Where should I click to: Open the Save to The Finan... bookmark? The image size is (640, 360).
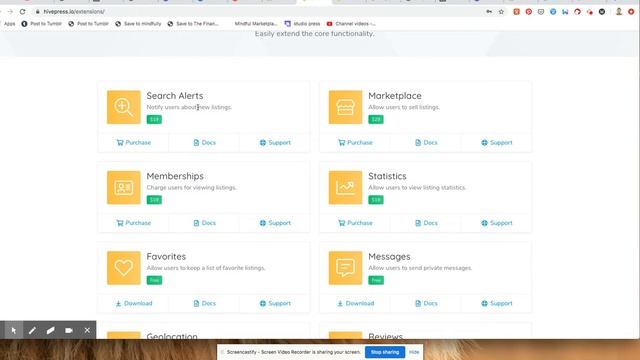[193, 24]
